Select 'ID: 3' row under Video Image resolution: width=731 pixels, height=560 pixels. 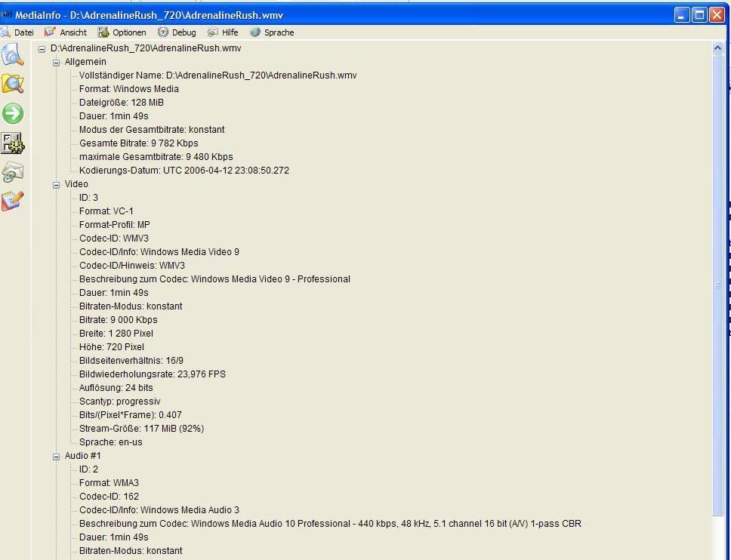pos(88,198)
